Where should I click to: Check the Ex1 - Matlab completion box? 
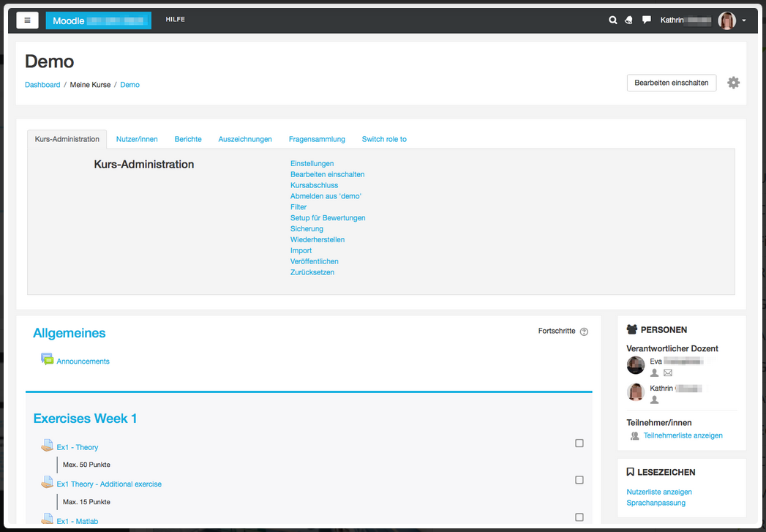(579, 517)
